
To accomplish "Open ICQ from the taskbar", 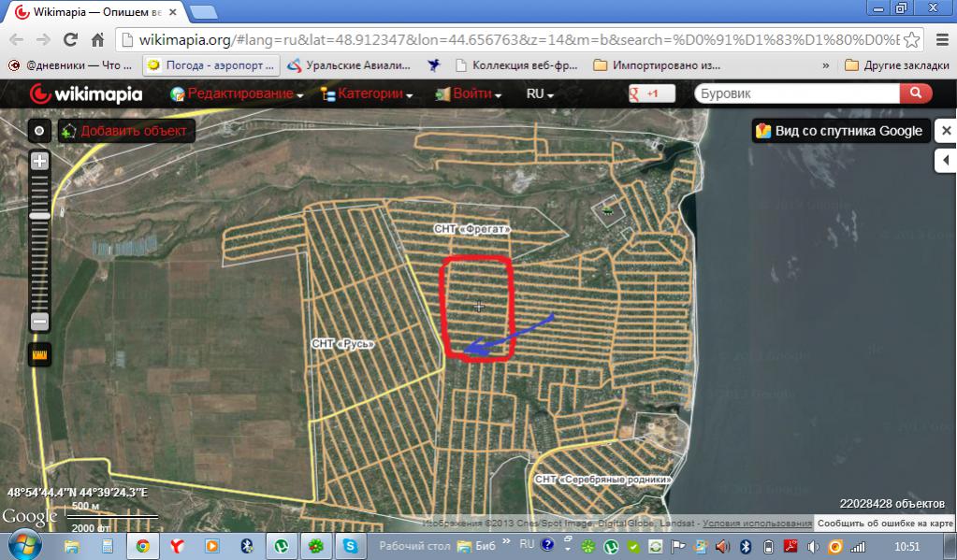I will 315,545.
